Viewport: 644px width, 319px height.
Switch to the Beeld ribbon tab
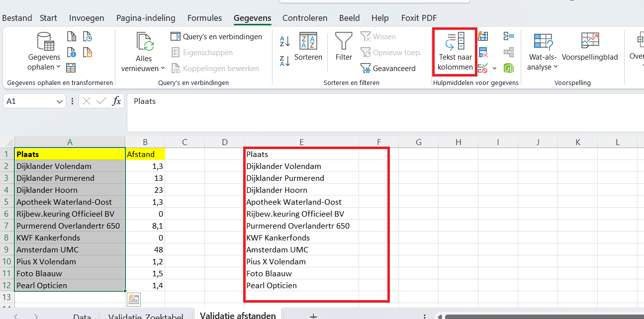(349, 18)
